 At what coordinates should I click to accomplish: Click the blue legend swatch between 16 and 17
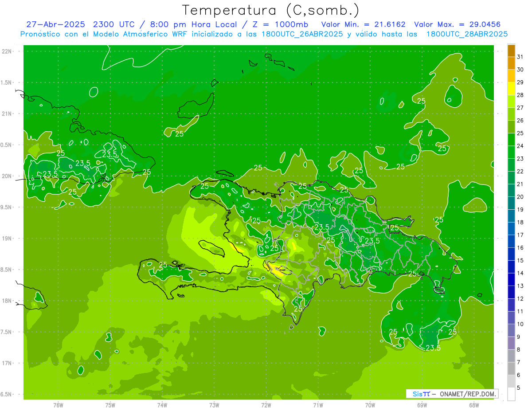coord(511,241)
